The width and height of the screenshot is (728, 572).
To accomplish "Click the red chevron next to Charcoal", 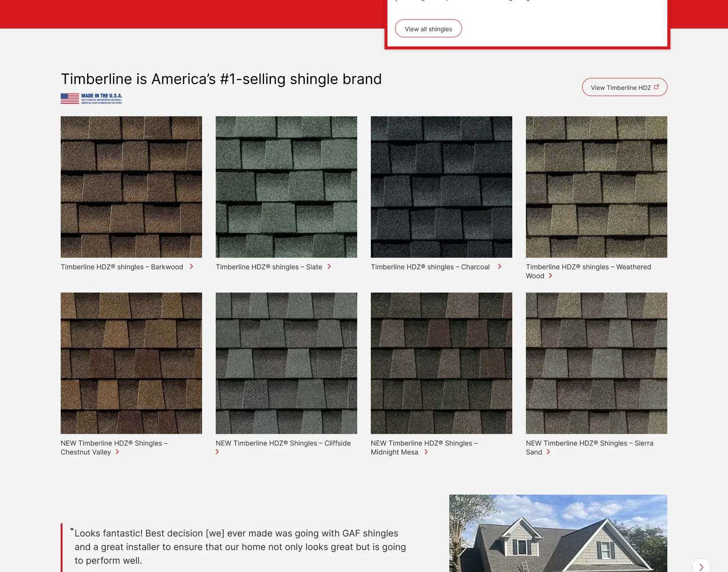I will click(x=500, y=266).
